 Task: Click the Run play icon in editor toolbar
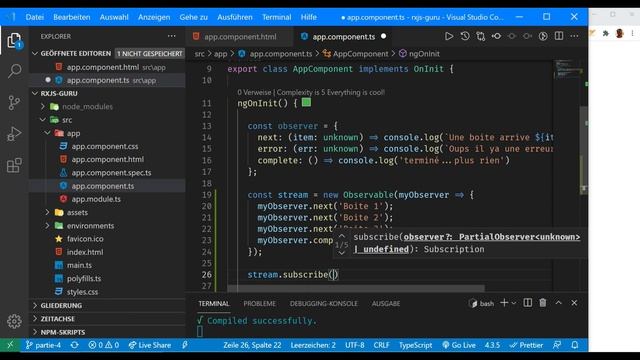click(x=449, y=36)
